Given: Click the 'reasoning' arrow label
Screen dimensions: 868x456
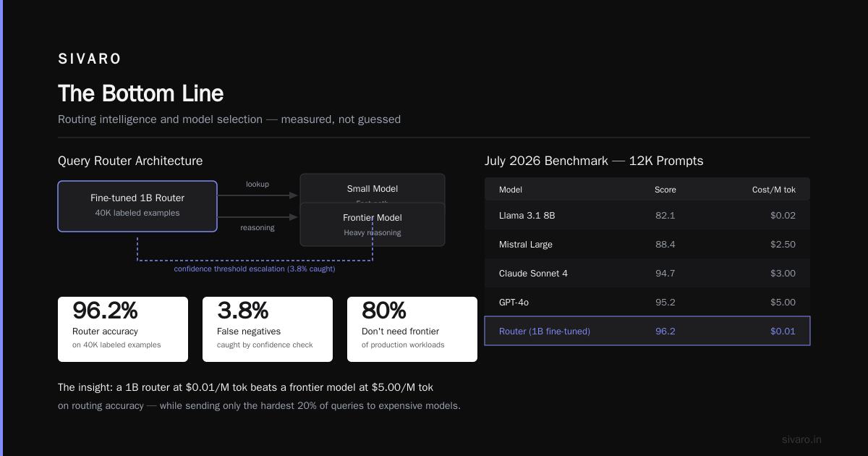Looking at the screenshot, I should tap(258, 227).
